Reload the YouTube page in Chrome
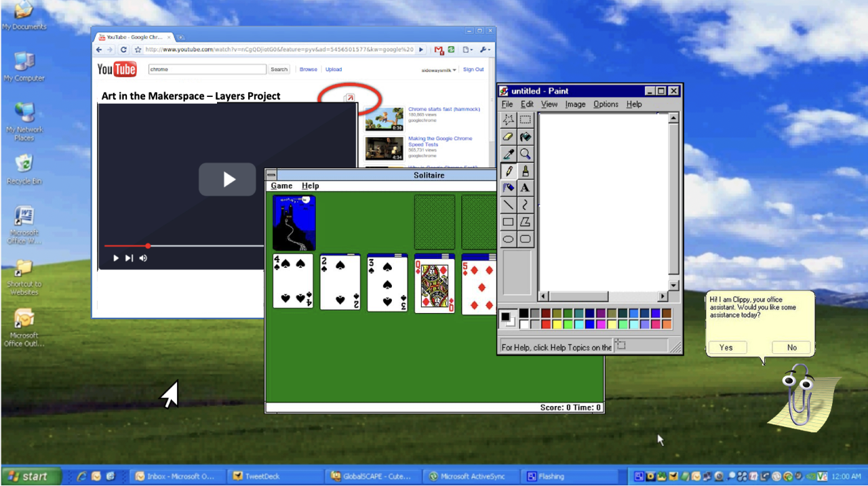 click(123, 49)
